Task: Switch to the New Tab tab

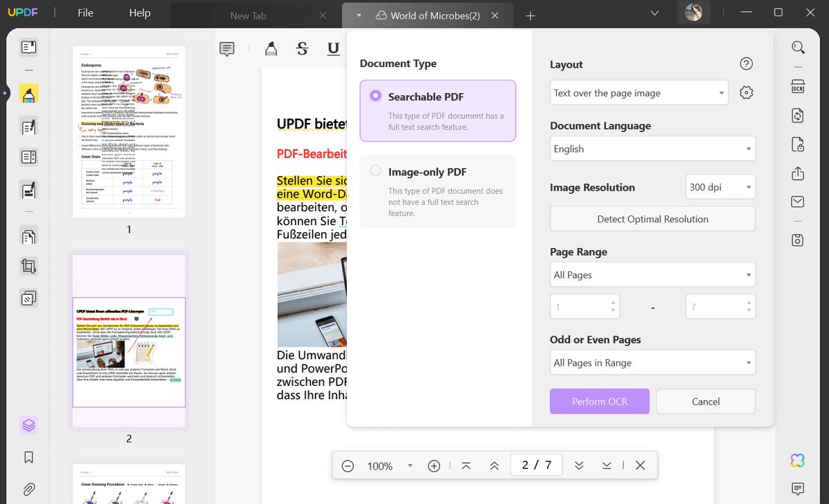Action: coord(248,16)
